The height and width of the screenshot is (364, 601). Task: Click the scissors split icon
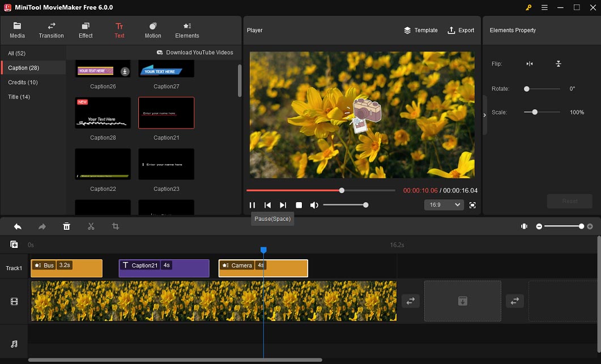point(91,226)
